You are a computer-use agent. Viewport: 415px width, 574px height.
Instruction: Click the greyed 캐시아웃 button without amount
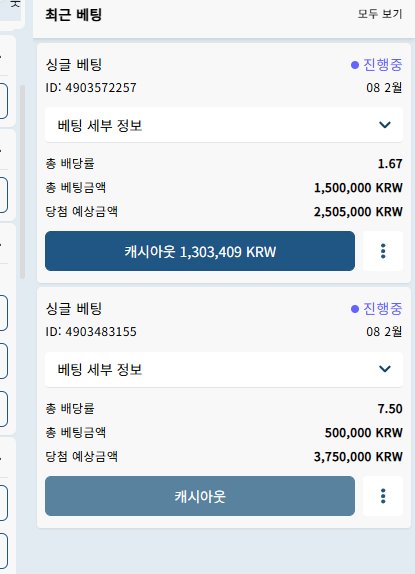tap(200, 496)
